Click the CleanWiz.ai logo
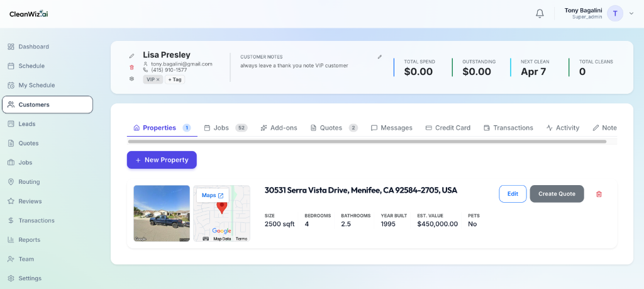644x289 pixels. pos(29,14)
